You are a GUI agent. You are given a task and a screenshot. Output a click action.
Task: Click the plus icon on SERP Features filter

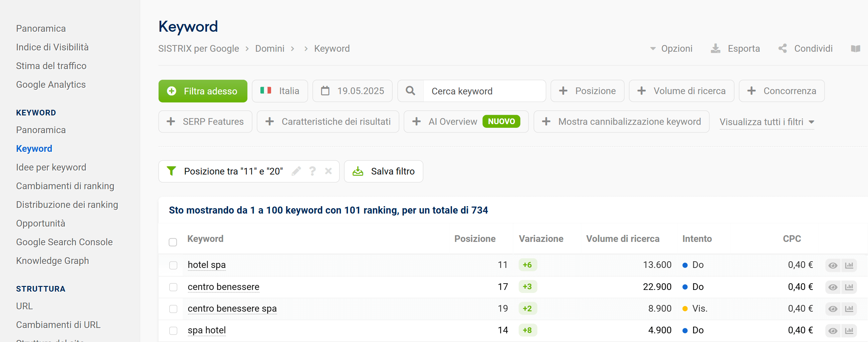click(171, 121)
